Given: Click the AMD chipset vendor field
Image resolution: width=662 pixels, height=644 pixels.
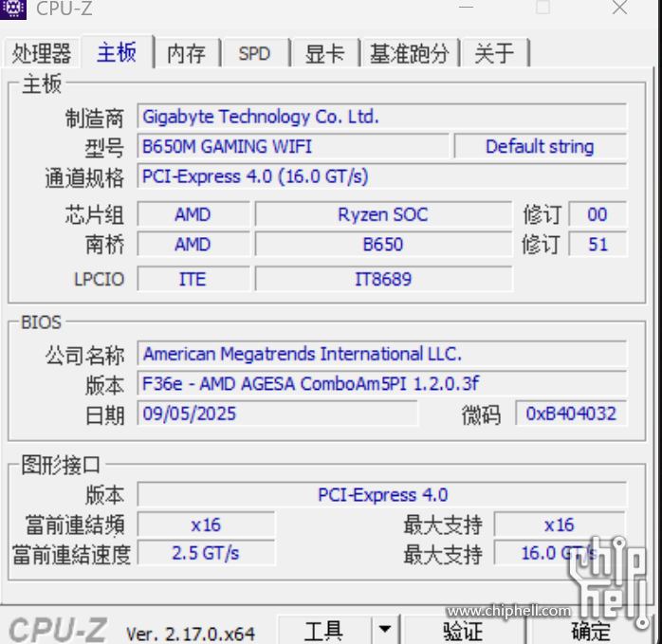Looking at the screenshot, I should 193,214.
